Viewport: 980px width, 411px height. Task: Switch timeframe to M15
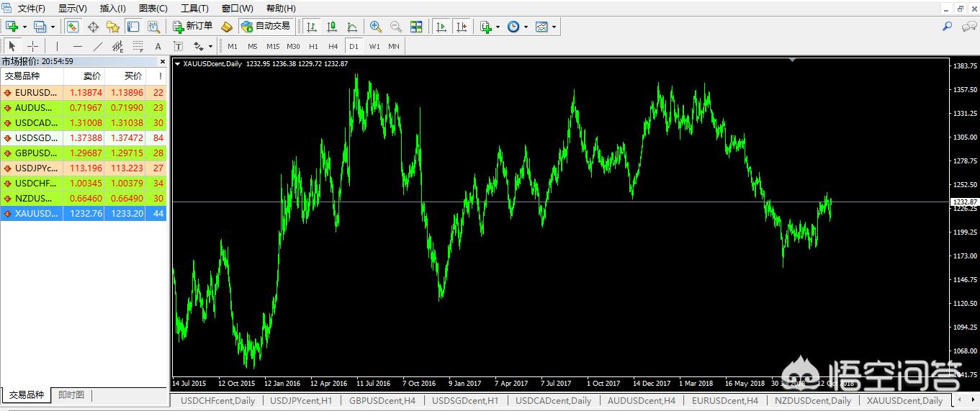tap(273, 46)
